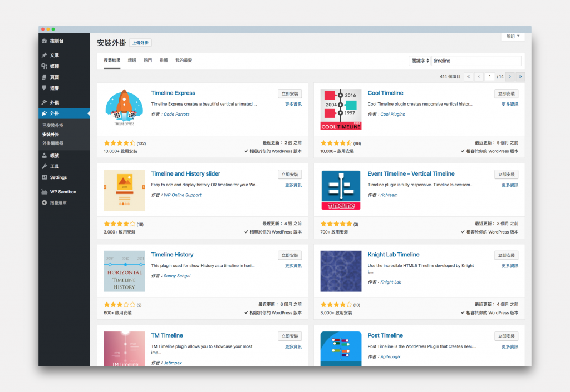The width and height of the screenshot is (570, 392).
Task: Click the Event Timeline plugin thumbnail
Action: pos(341,190)
